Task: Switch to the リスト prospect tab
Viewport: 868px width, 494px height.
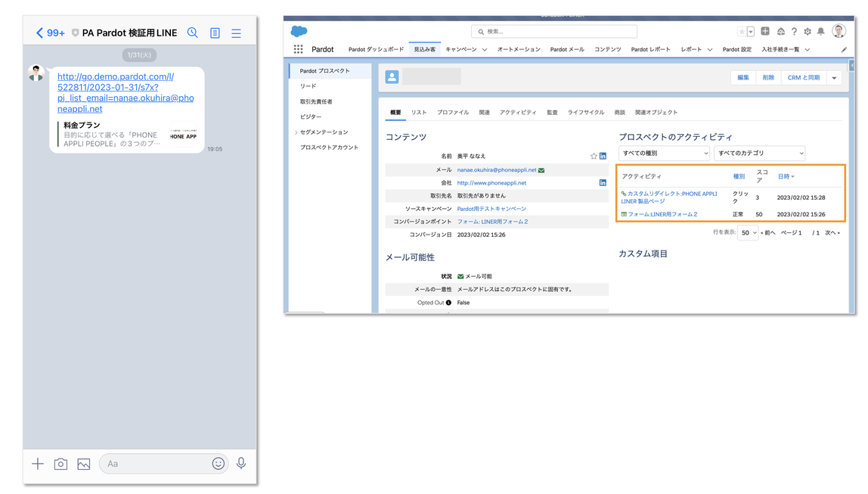Action: point(419,113)
